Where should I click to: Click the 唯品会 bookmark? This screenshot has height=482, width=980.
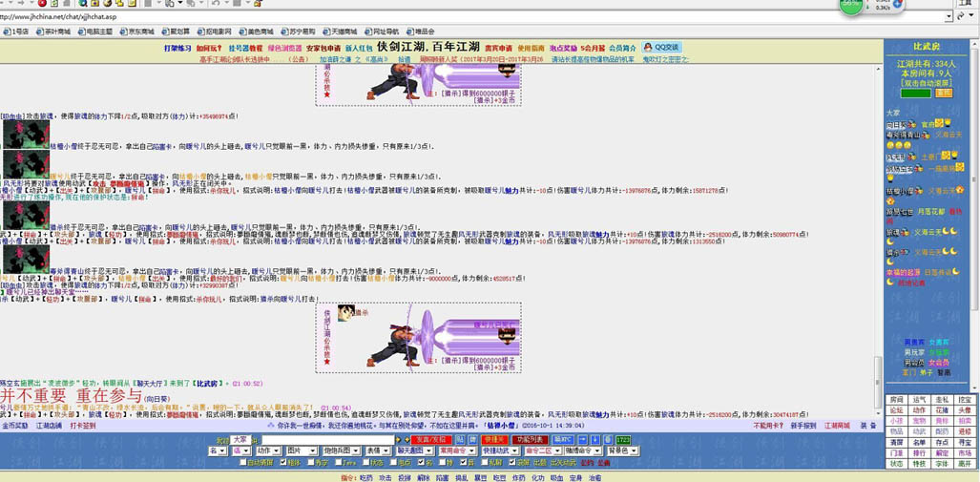point(421,31)
